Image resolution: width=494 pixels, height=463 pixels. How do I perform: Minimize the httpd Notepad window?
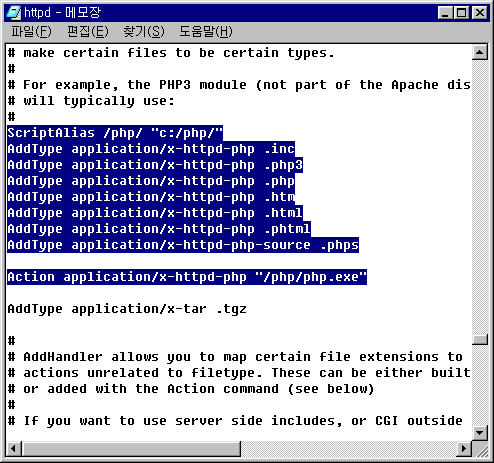pyautogui.click(x=445, y=13)
